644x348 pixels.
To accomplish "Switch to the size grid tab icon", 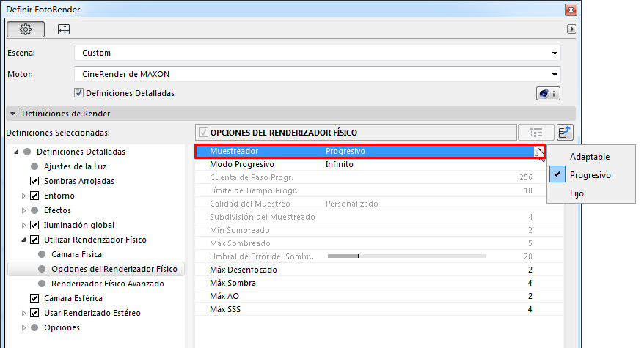I will [64, 29].
